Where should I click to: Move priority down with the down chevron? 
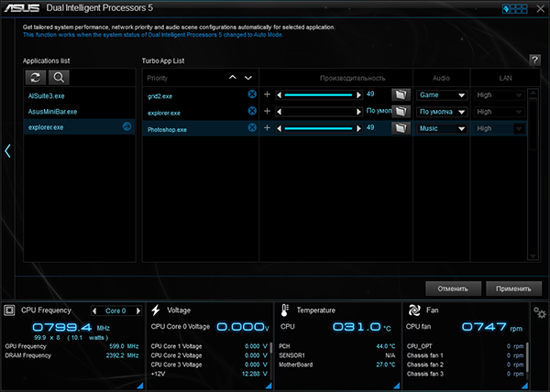point(248,78)
